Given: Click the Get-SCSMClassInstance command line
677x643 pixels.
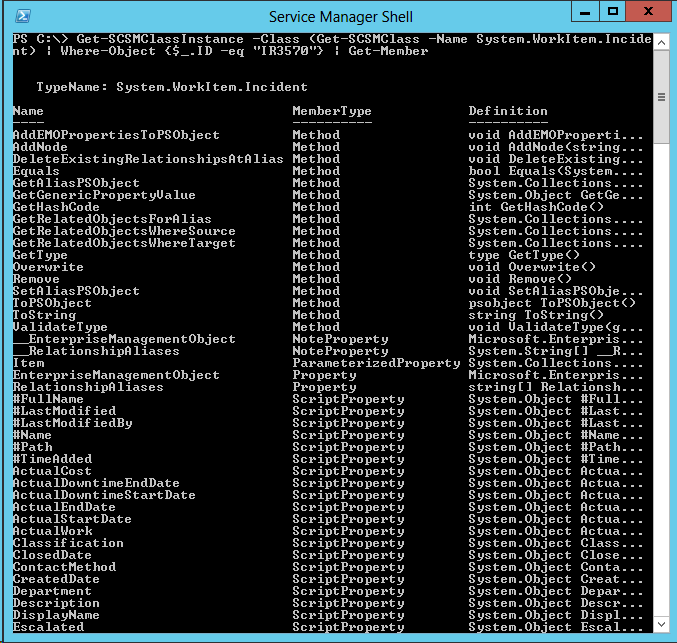Looking at the screenshot, I should point(332,45).
